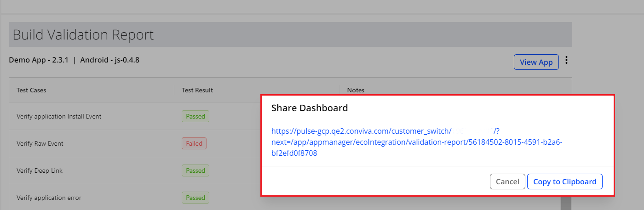Click the Notes column header
The height and width of the screenshot is (210, 644).
click(356, 90)
